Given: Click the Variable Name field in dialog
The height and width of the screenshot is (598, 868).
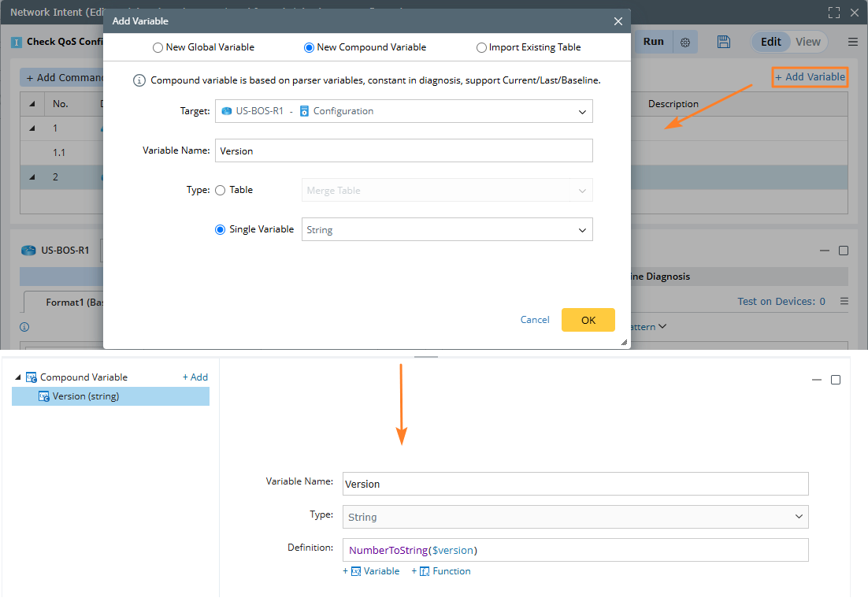Looking at the screenshot, I should coord(403,150).
